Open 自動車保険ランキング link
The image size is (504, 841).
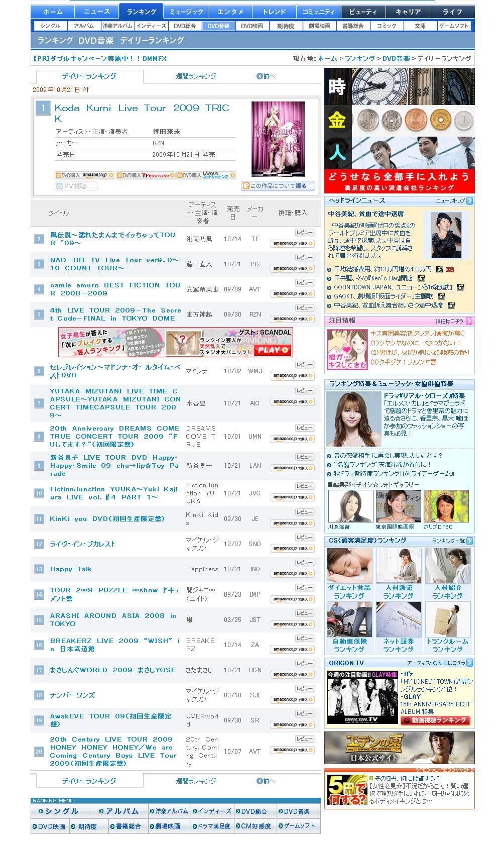point(349,645)
